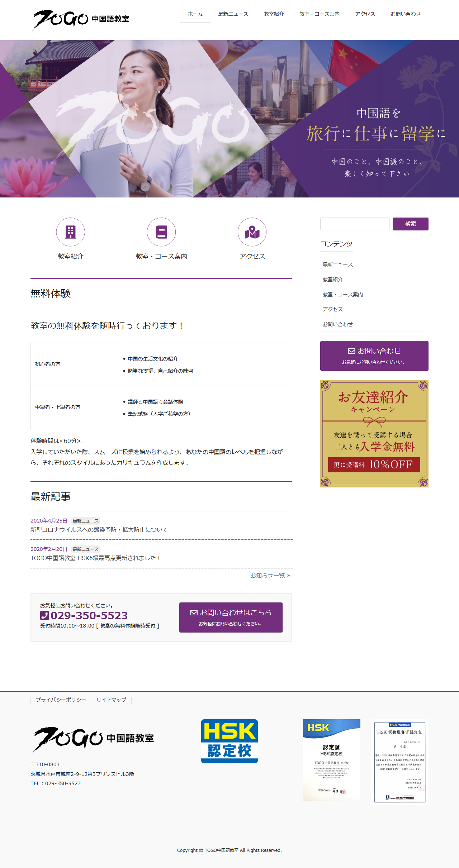Click the footer Copyright © TOGO中国語教室 text
This screenshot has width=459, height=868.
229,850
